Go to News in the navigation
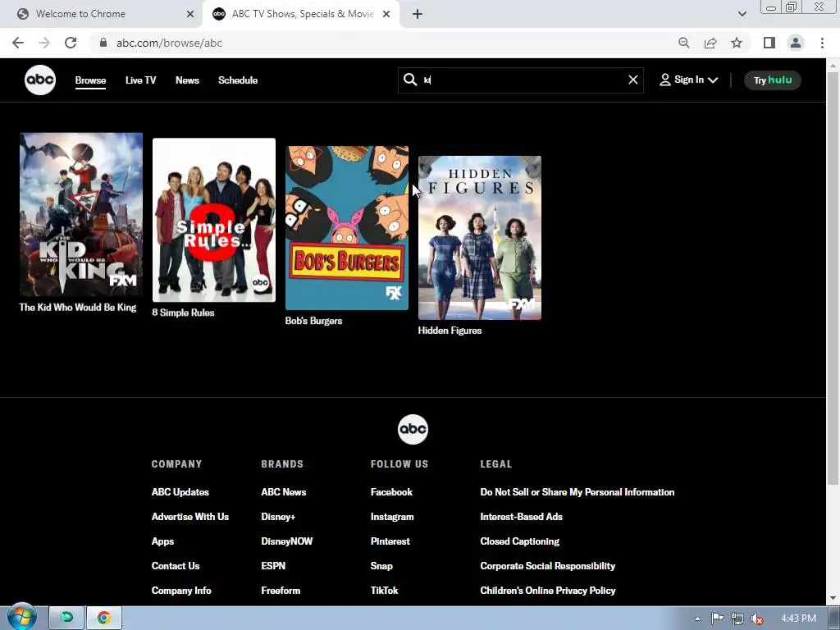 click(188, 80)
